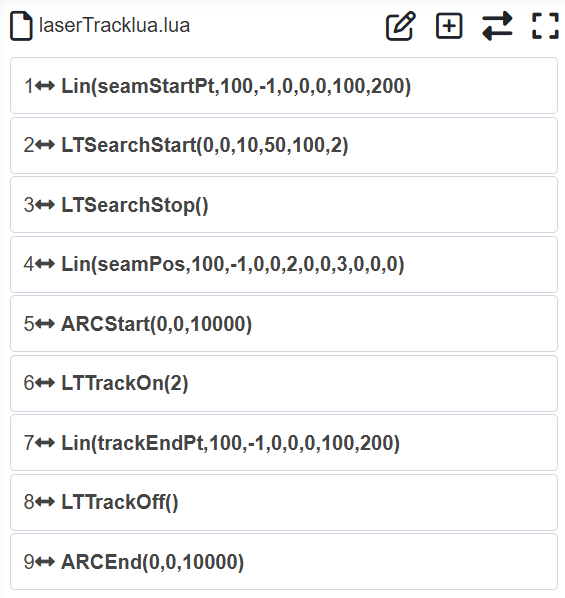Select the LTSearchStart(0,0,10,50,100,2) command
565x598 pixels.
click(205, 145)
